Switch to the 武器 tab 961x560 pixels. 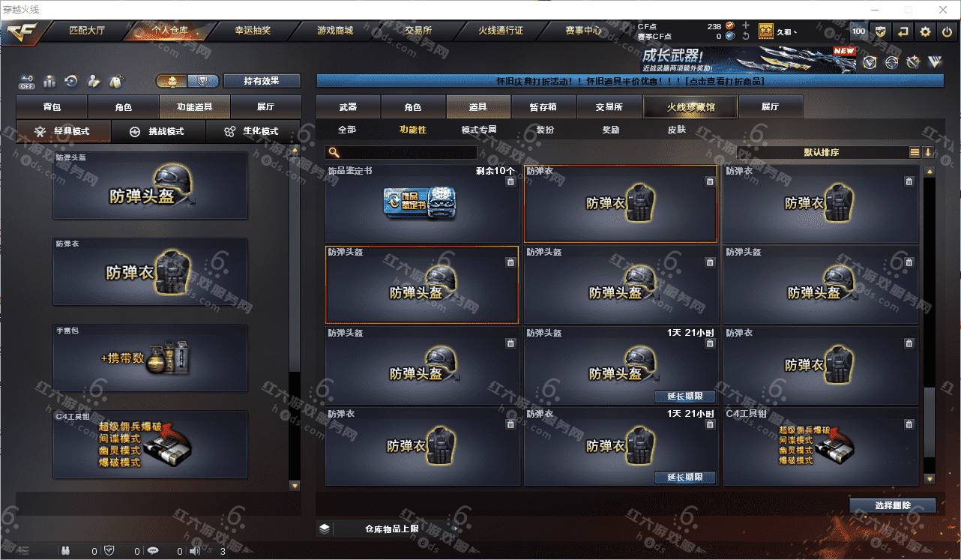348,107
